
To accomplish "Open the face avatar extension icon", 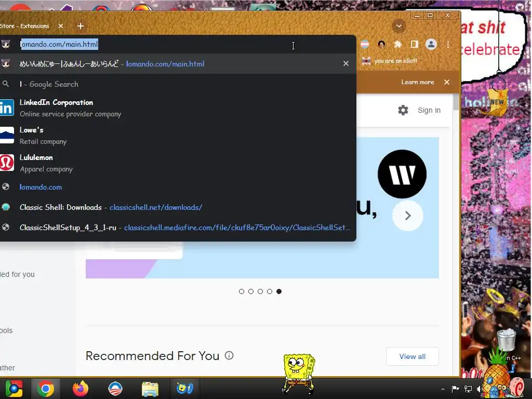I will tap(381, 44).
